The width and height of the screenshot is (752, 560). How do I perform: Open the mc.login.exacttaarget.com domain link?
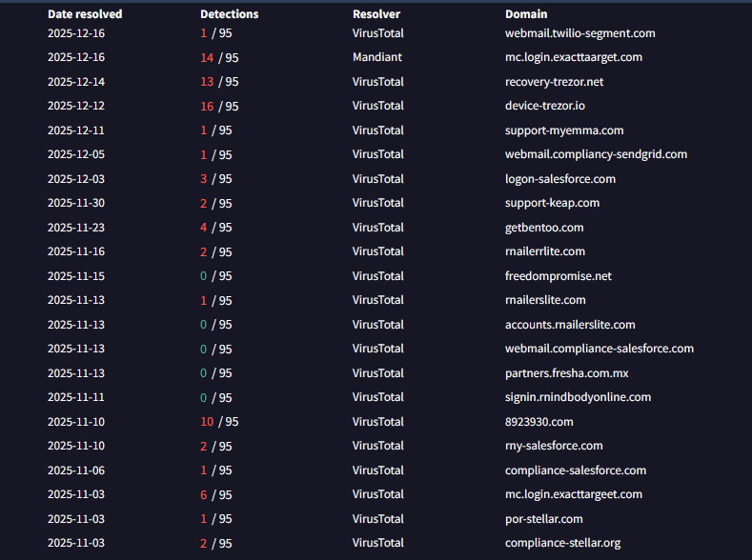(573, 57)
